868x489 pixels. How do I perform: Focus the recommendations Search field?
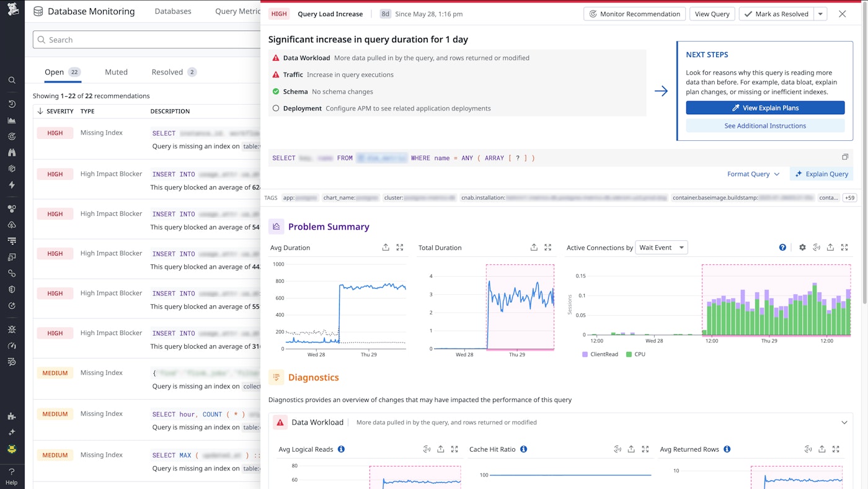click(x=146, y=40)
